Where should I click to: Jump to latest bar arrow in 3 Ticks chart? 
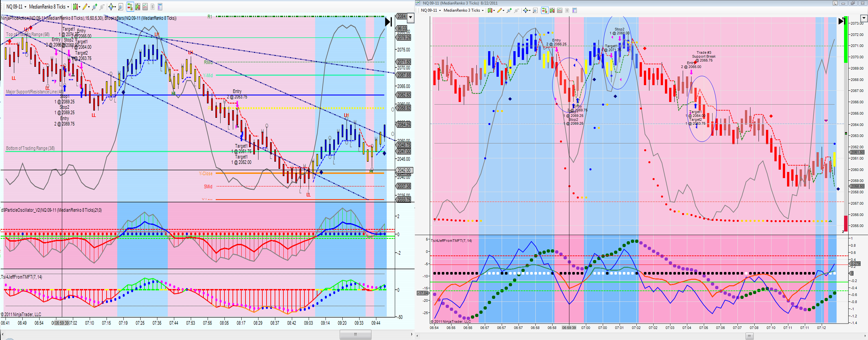(841, 21)
